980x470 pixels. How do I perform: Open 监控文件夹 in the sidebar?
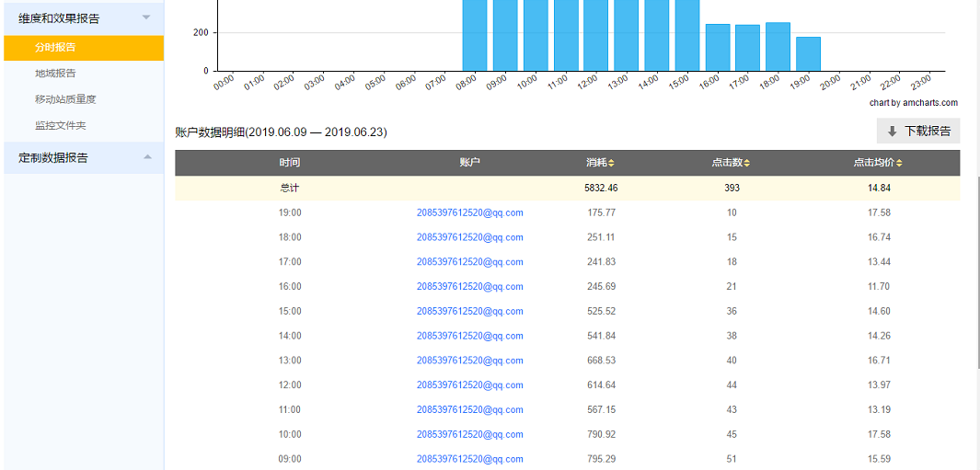pos(61,126)
